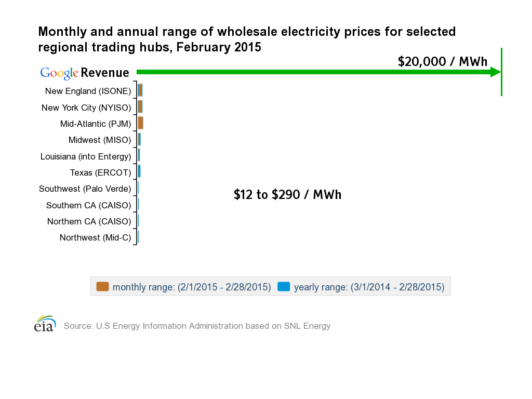The image size is (532, 399).
Task: Click the Mid-Atlantic (PJM) orange bar
Action: coord(140,123)
